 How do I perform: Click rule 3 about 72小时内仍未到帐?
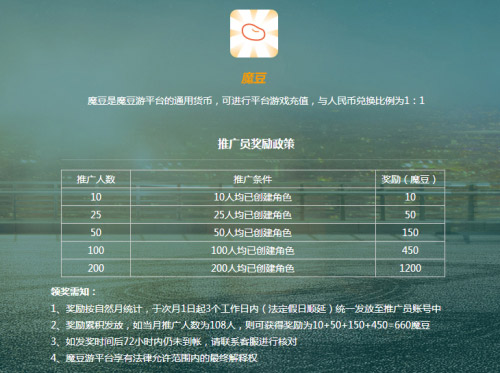pyautogui.click(x=174, y=342)
